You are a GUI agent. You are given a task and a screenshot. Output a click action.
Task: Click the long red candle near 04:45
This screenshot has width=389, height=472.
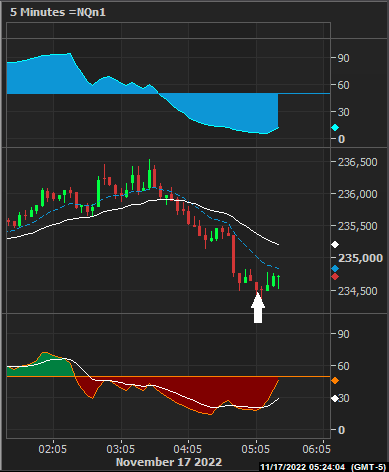[x=233, y=255]
